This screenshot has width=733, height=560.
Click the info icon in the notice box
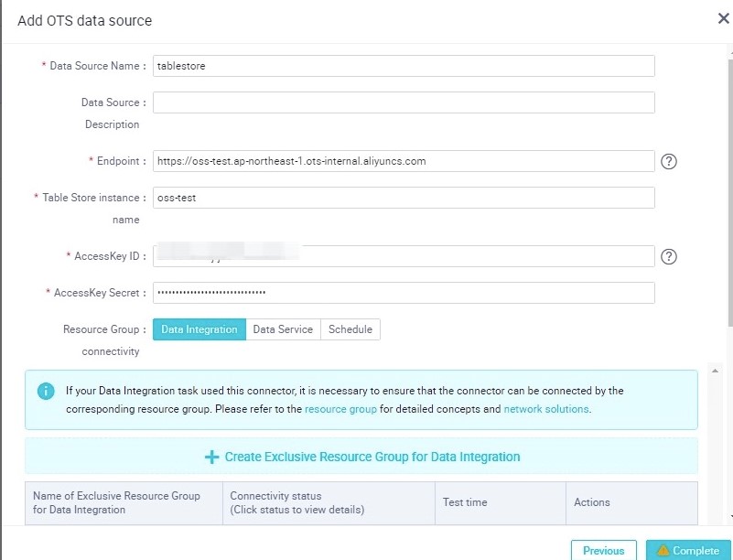[46, 392]
